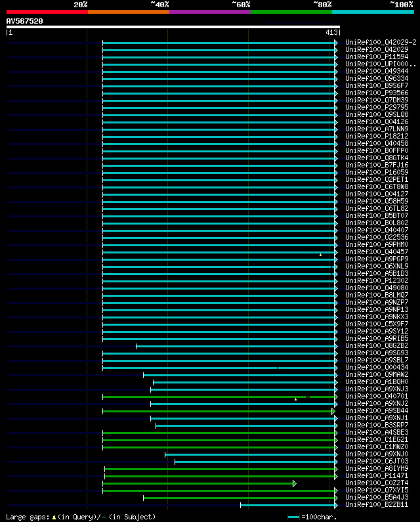Click green alignment bar of UniRef100_B5A4J3
This screenshot has height=522, width=420.
point(239,498)
